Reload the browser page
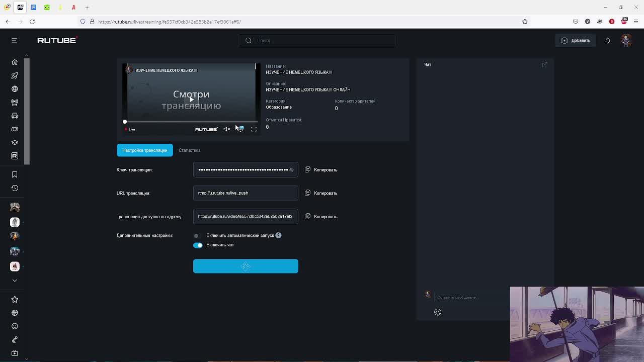Image resolution: width=644 pixels, height=362 pixels. click(x=32, y=22)
